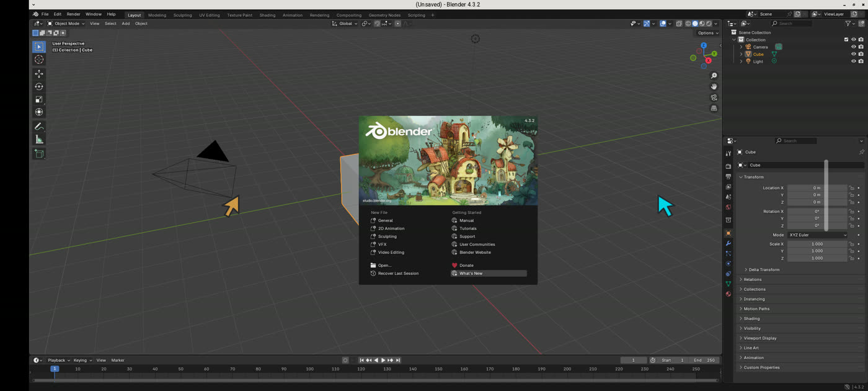Select the Cursor tool in the toolbar

[x=39, y=60]
